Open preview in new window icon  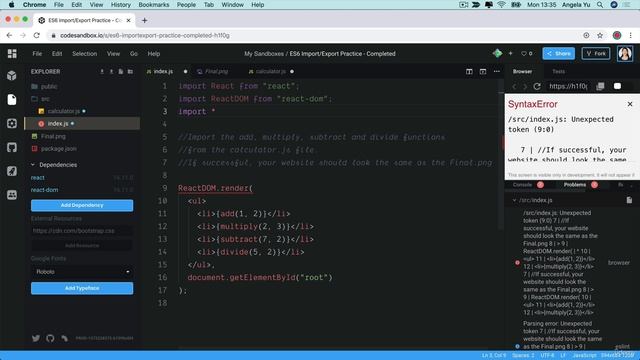600,86
